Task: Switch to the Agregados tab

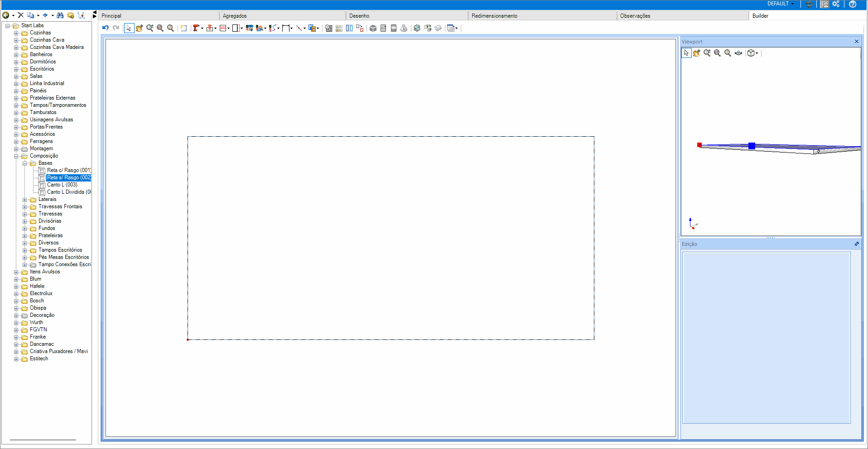Action: (235, 16)
